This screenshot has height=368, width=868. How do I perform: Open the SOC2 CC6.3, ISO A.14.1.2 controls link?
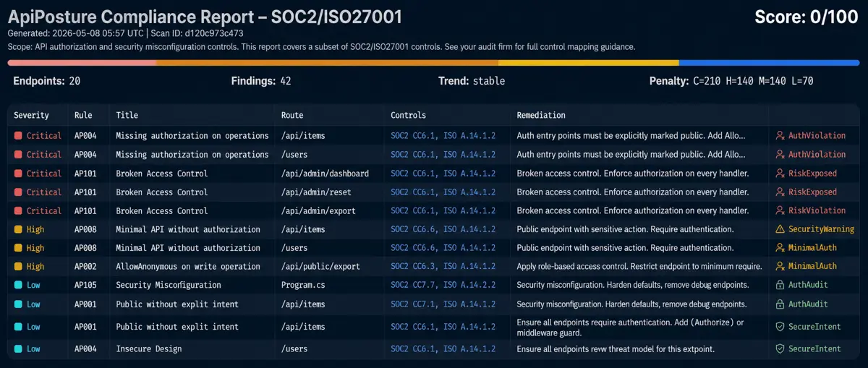point(443,266)
